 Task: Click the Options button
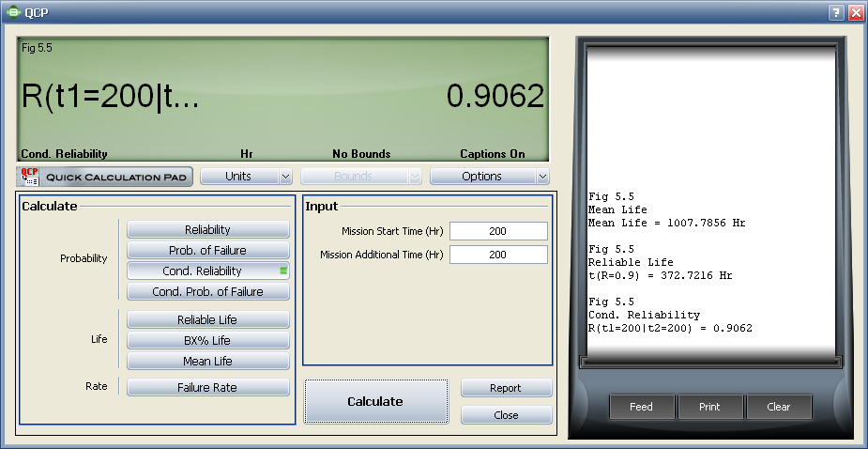pos(482,177)
